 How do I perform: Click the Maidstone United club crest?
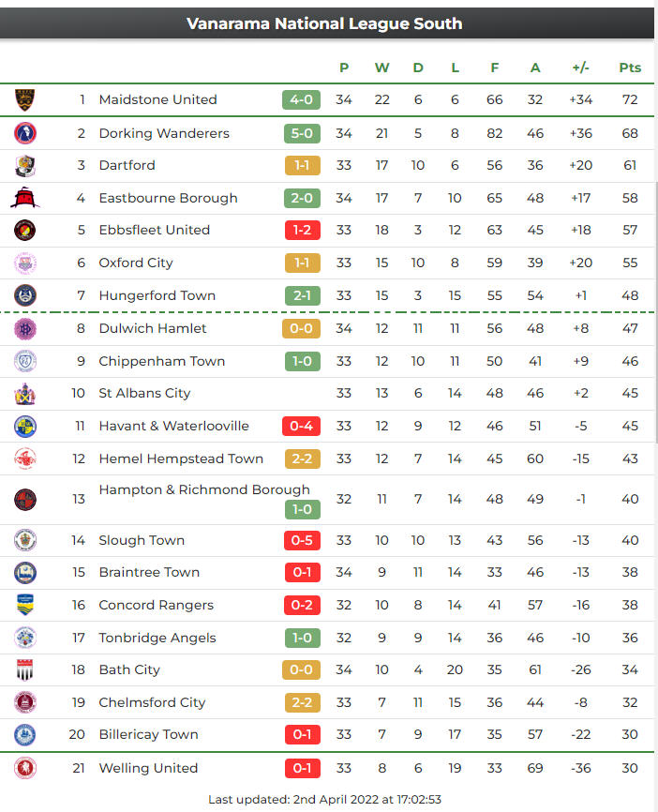pos(25,99)
